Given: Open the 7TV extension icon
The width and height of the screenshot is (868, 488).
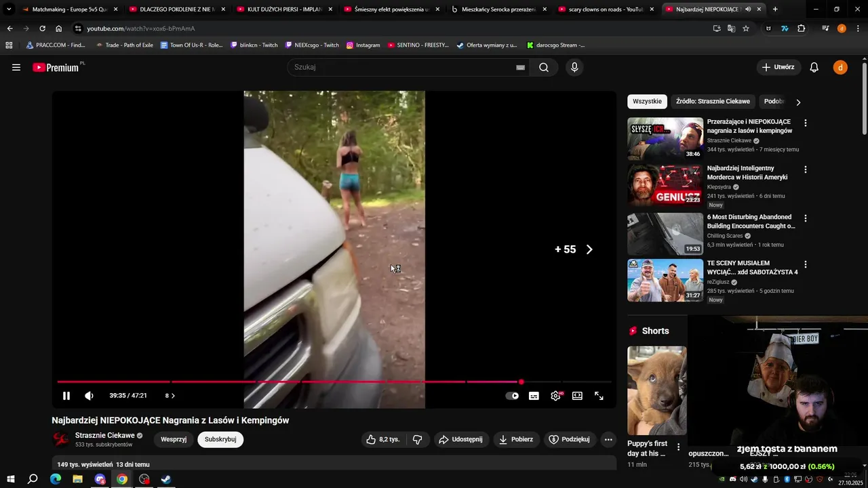Looking at the screenshot, I should coord(785,28).
